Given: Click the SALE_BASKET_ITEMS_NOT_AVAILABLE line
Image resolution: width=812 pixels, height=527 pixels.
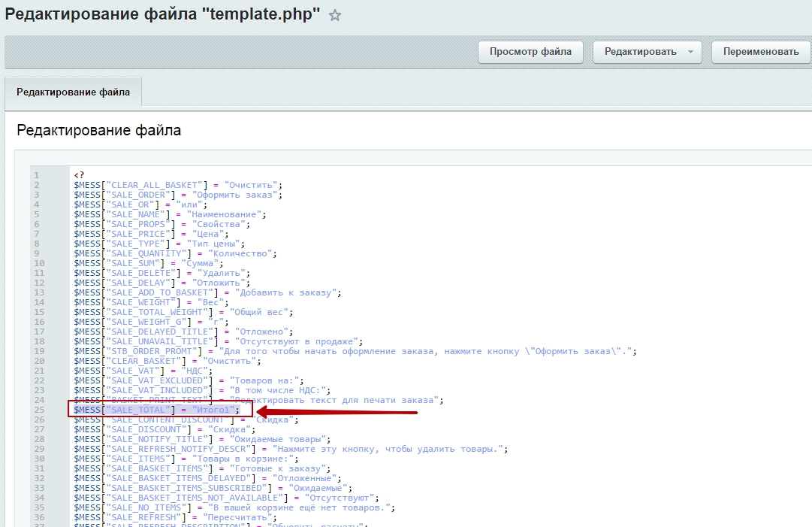Looking at the screenshot, I should [x=226, y=498].
